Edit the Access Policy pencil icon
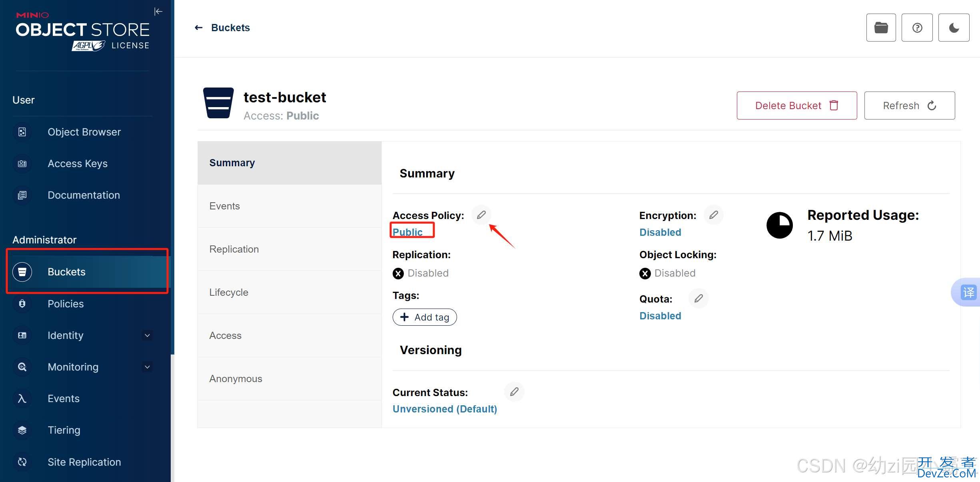The image size is (980, 482). (x=481, y=215)
